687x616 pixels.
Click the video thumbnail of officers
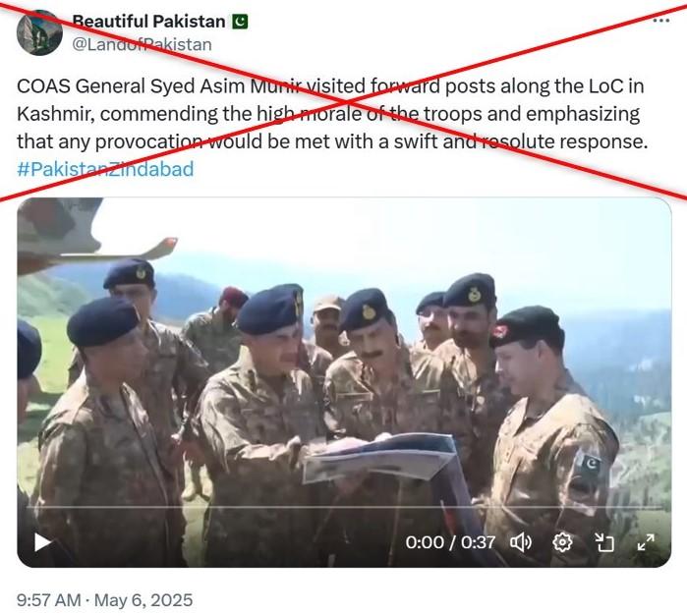point(344,382)
